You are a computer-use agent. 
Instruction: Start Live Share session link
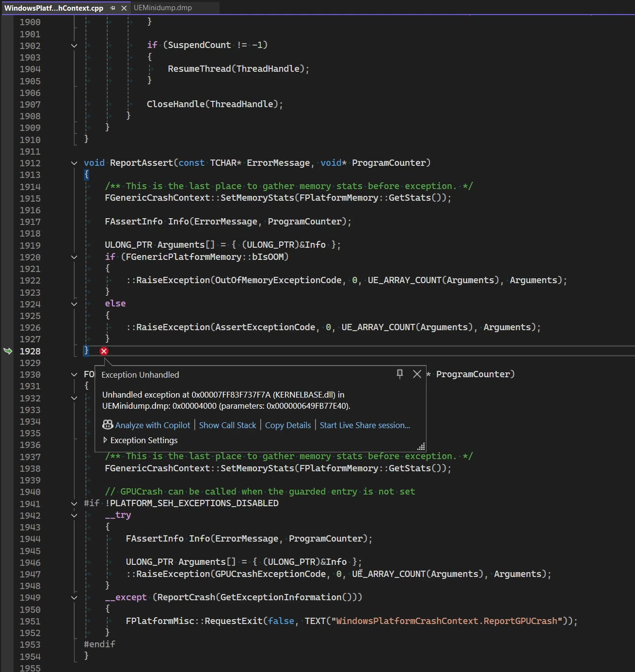pos(365,425)
